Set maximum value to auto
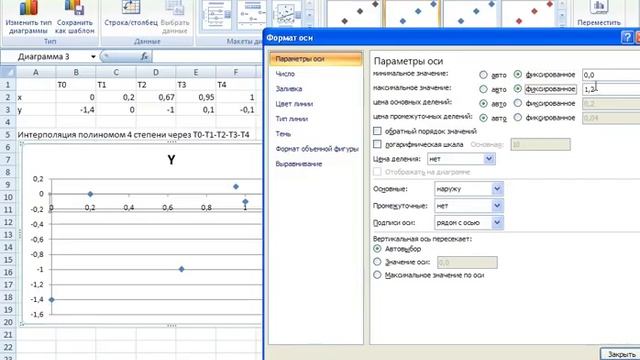The image size is (640, 360). click(x=483, y=89)
